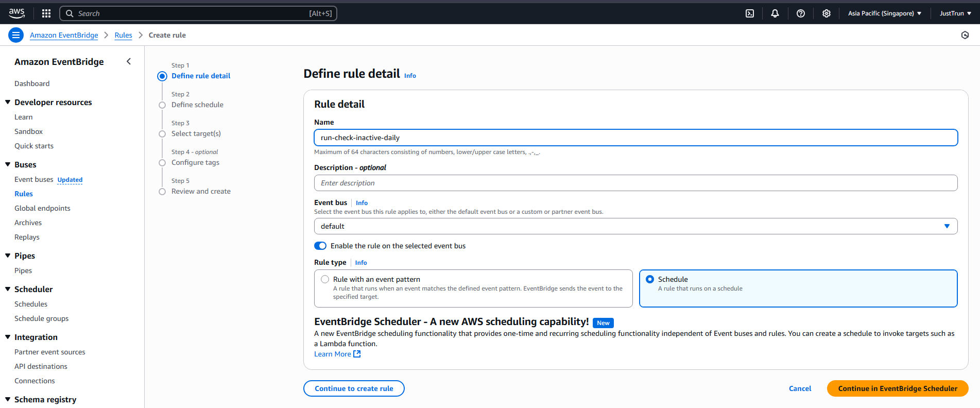Open Partner event sources in the sidebar
The width and height of the screenshot is (980, 408).
tap(50, 352)
